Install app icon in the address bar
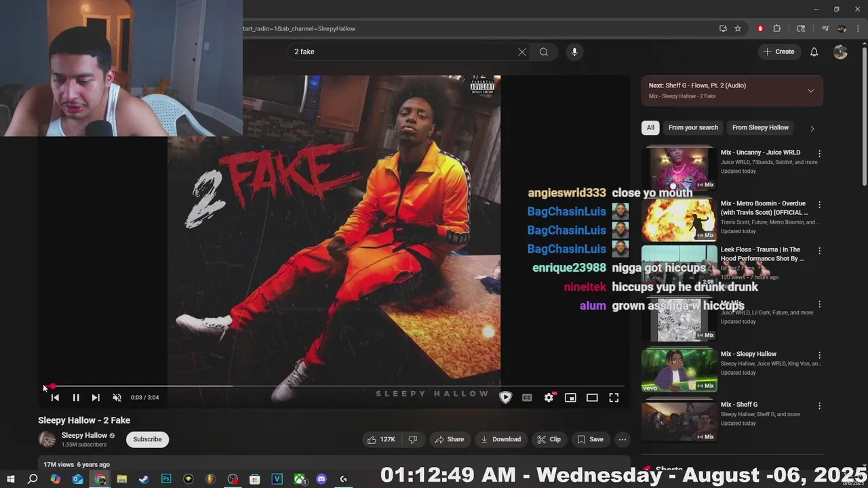Screen dimensions: 868x488 pos(723,28)
